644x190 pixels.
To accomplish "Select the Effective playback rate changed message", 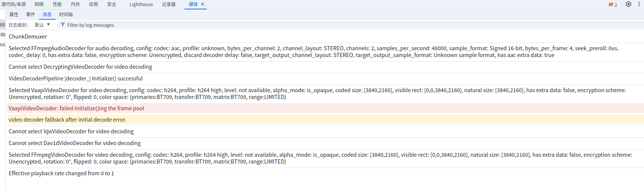I will click(61, 173).
